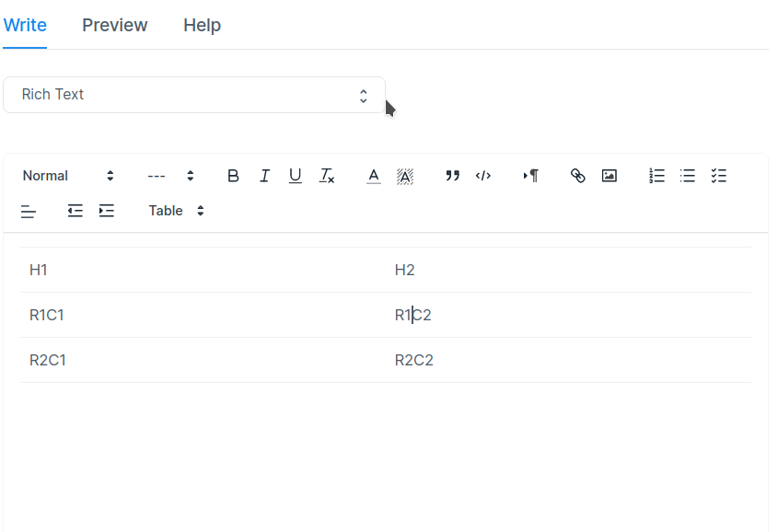Click the H2 header cell

click(569, 271)
